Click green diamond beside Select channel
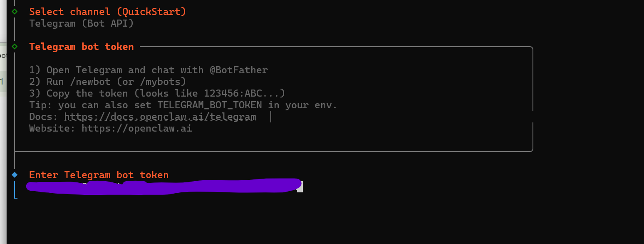644x244 pixels. click(x=15, y=11)
